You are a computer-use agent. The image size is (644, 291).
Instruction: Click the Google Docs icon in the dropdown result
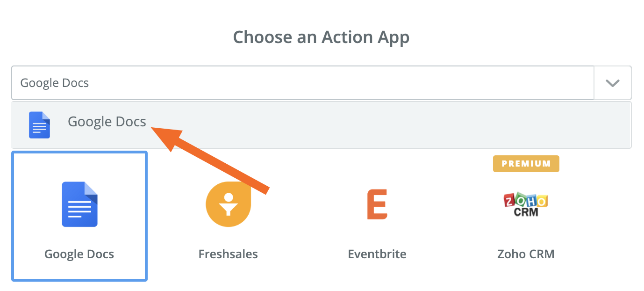pyautogui.click(x=39, y=125)
